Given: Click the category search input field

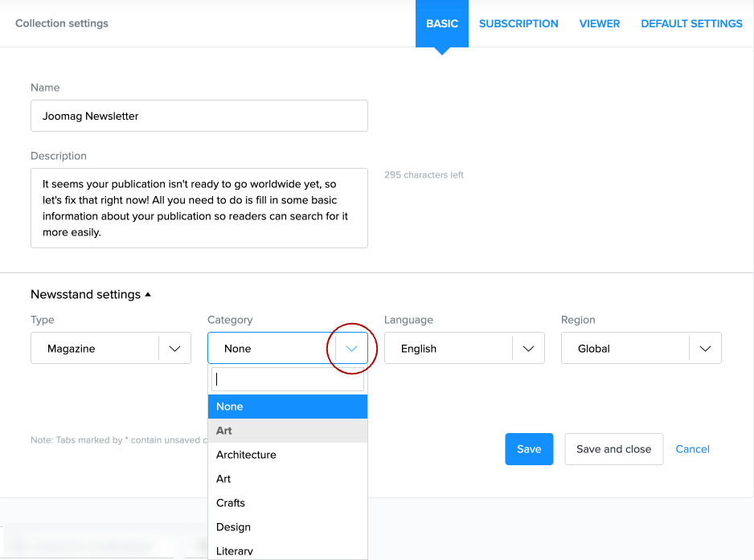Looking at the screenshot, I should click(287, 380).
